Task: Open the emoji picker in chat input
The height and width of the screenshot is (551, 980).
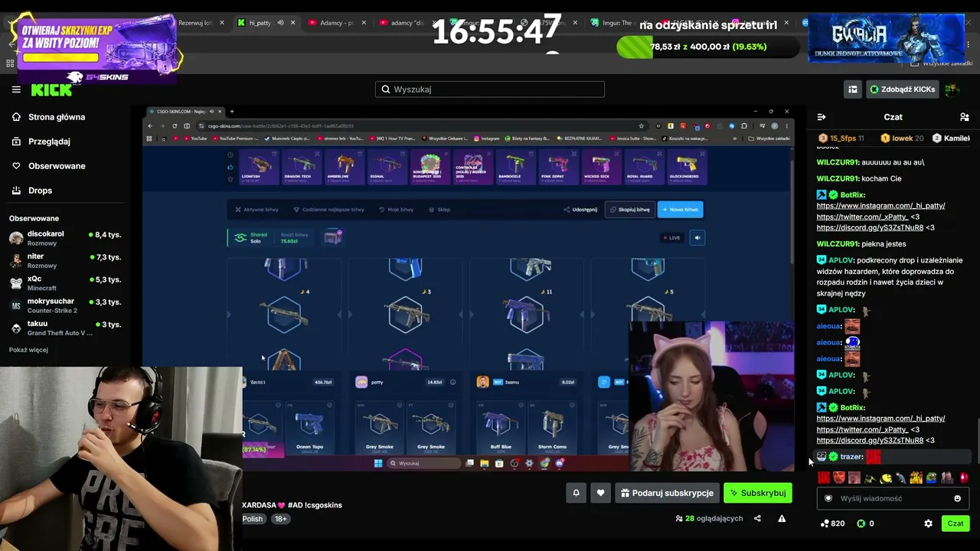Action: (957, 498)
